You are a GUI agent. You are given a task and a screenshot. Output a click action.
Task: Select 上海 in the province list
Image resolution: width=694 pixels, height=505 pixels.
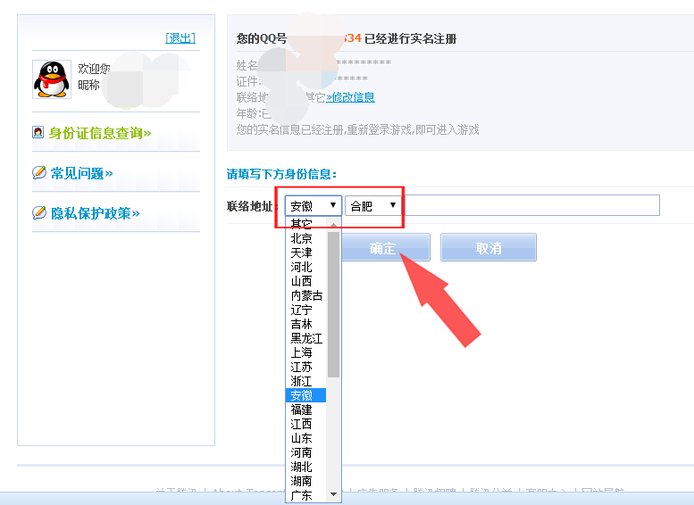click(x=306, y=352)
